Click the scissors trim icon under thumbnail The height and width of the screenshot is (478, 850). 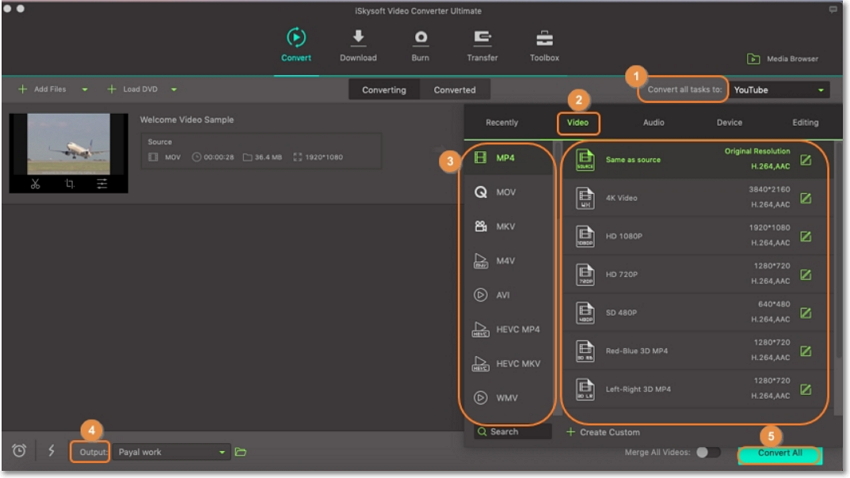click(35, 184)
